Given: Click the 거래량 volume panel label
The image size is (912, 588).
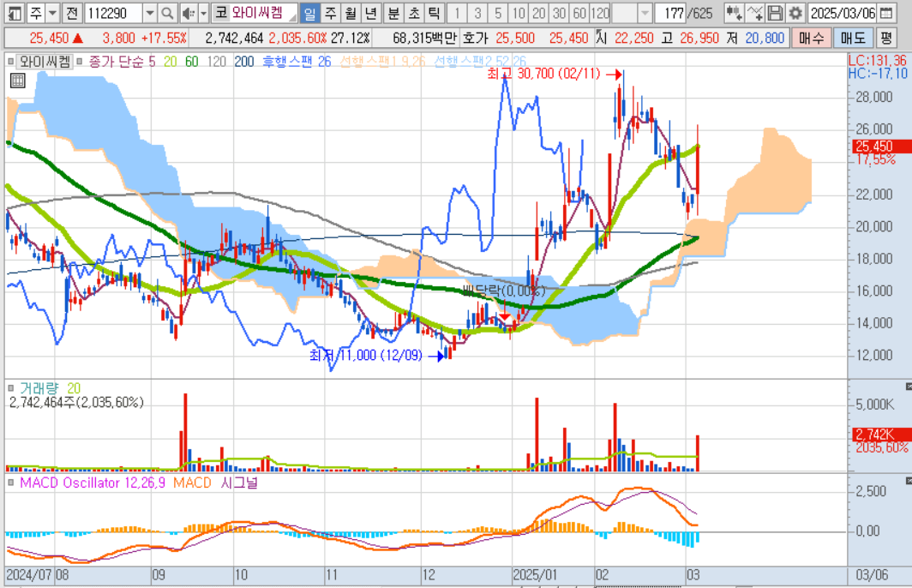Looking at the screenshot, I should [x=39, y=388].
